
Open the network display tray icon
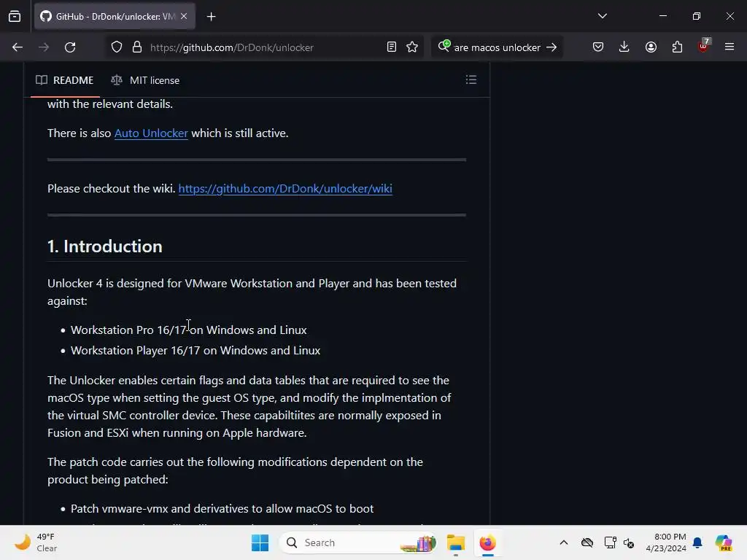610,542
